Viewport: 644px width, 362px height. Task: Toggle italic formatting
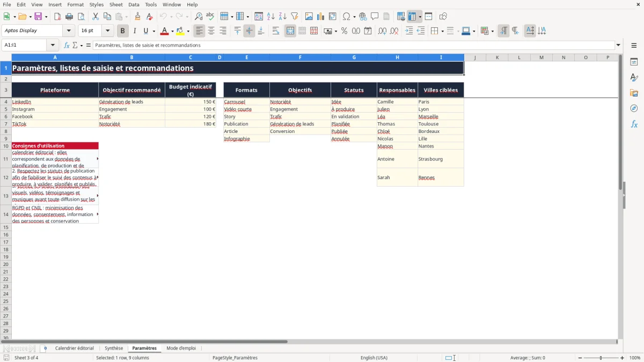pos(135,31)
